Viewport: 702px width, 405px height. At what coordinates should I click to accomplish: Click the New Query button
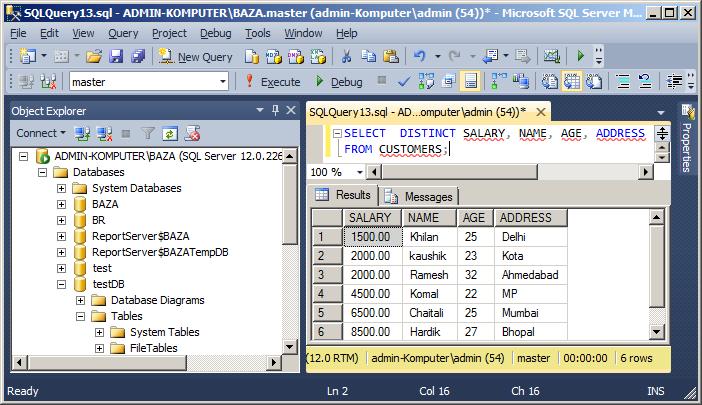point(196,57)
